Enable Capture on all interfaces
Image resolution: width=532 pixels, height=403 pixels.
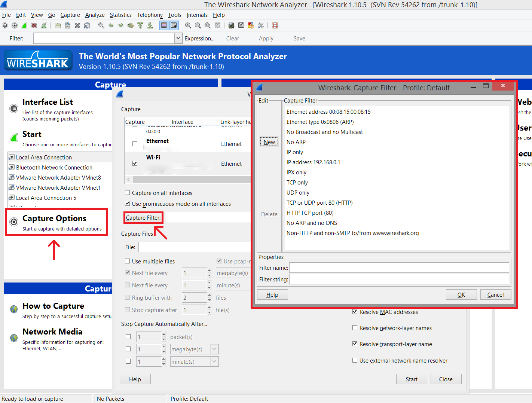click(128, 193)
